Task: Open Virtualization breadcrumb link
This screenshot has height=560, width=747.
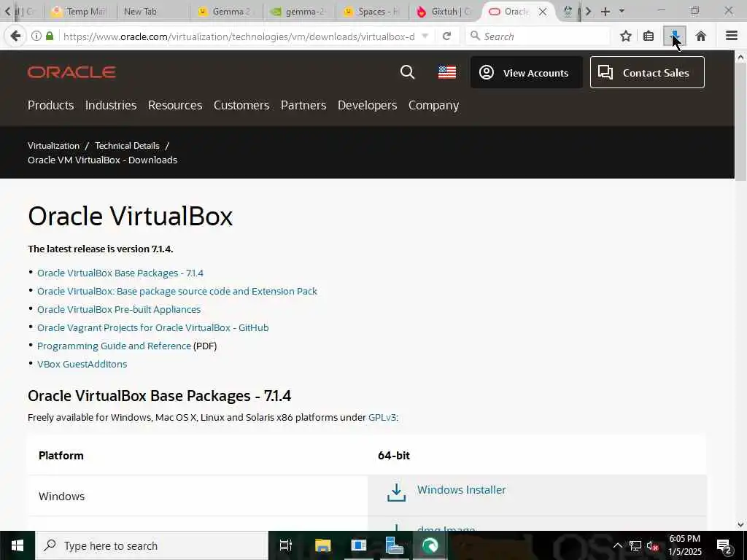Action: tap(53, 146)
